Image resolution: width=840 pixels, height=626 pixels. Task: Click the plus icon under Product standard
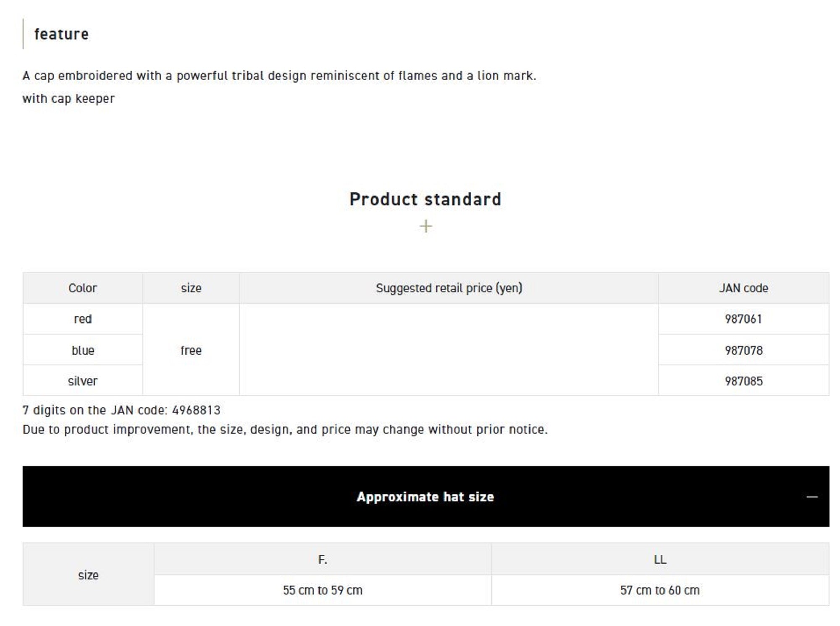[x=425, y=226]
